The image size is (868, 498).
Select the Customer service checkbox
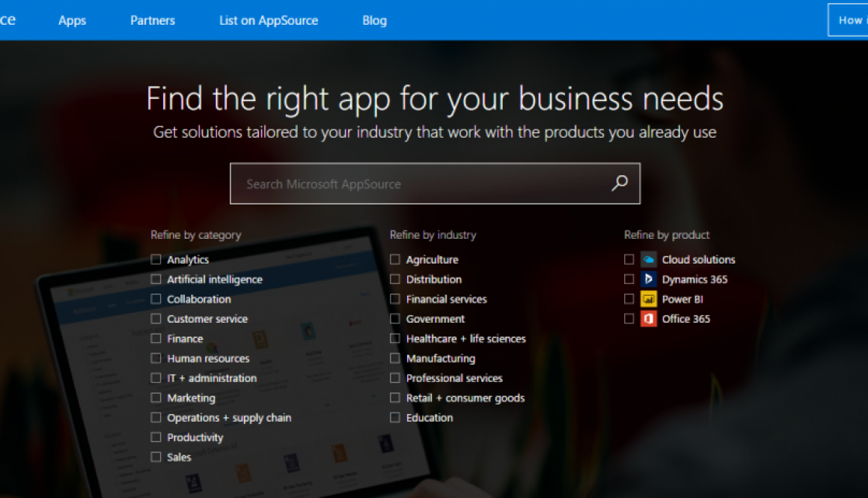tap(156, 318)
